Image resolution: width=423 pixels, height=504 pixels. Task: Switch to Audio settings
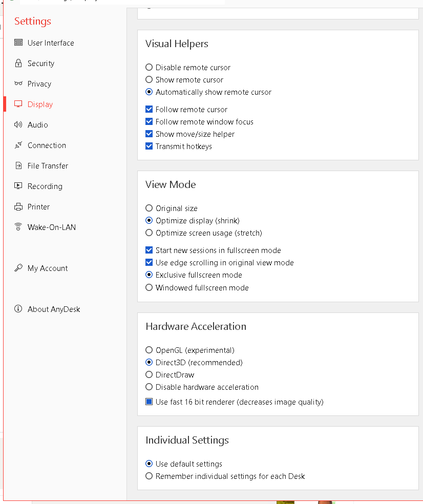click(x=37, y=124)
